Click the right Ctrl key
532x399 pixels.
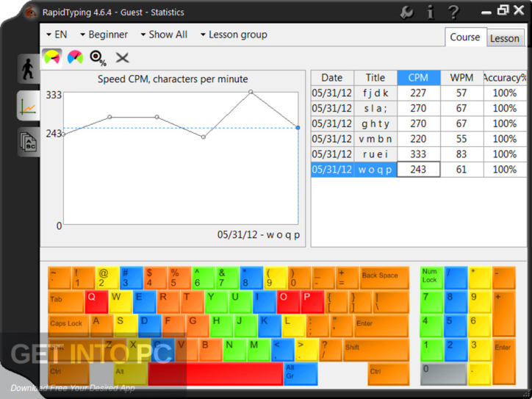tap(389, 373)
